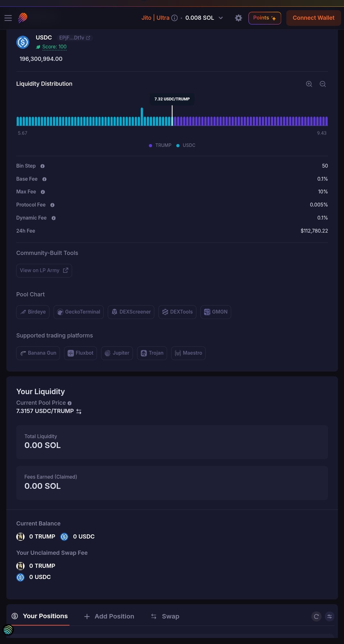This screenshot has height=644, width=344.
Task: Open the View on LP Army link
Action: (x=44, y=271)
